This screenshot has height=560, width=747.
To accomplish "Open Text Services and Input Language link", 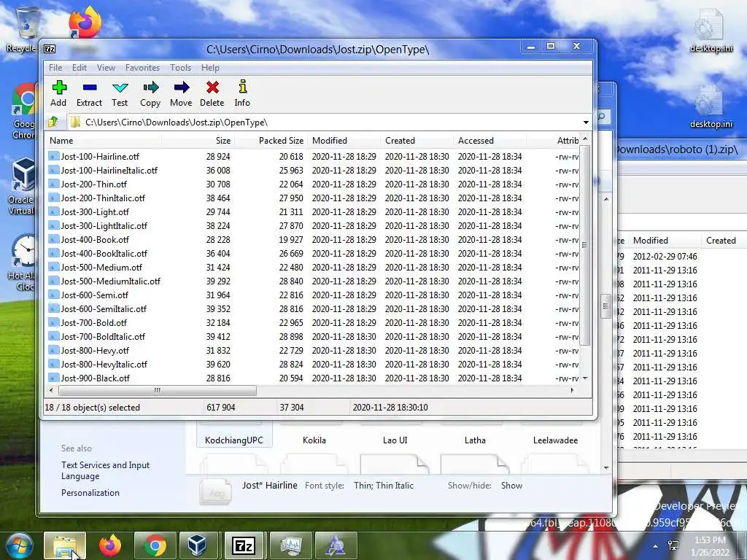I will coord(105,470).
